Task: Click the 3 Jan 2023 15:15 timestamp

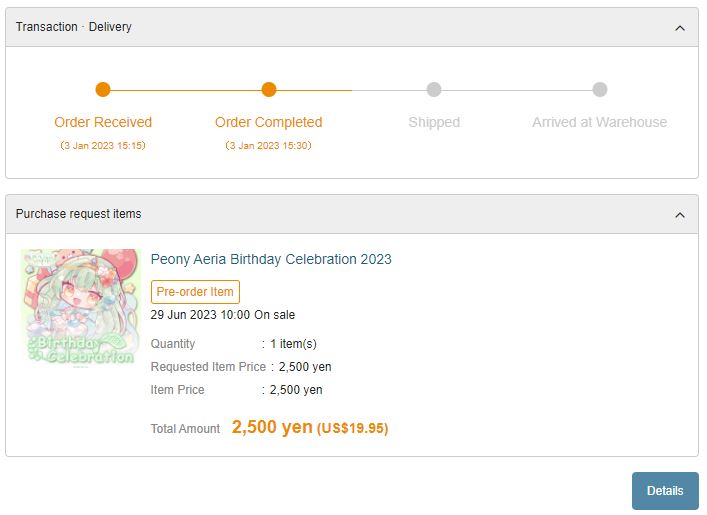Action: [103, 146]
